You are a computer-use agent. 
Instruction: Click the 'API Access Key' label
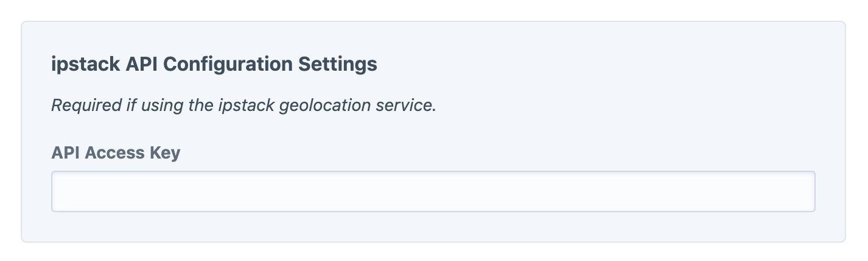point(116,152)
